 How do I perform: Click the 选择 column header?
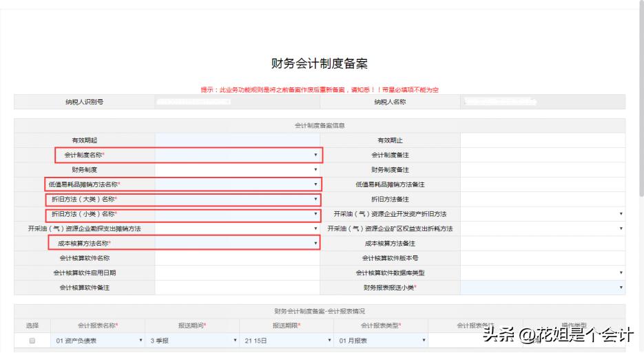(x=32, y=325)
